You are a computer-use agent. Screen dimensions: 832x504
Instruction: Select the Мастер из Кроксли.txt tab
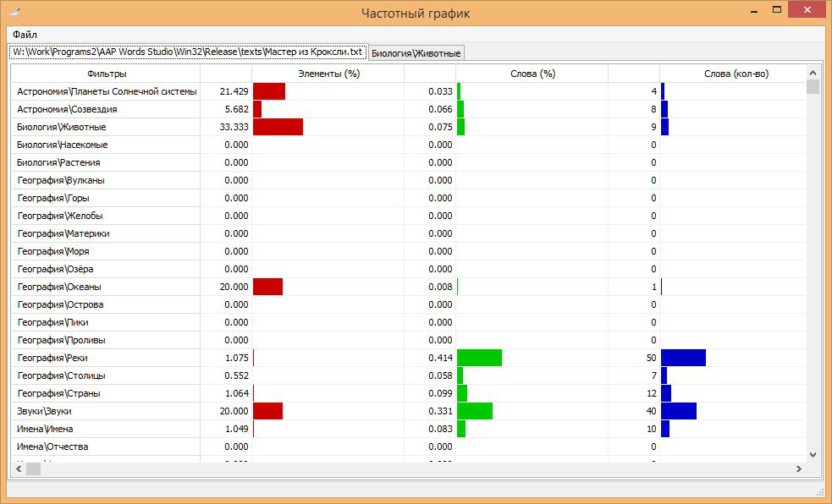(187, 52)
